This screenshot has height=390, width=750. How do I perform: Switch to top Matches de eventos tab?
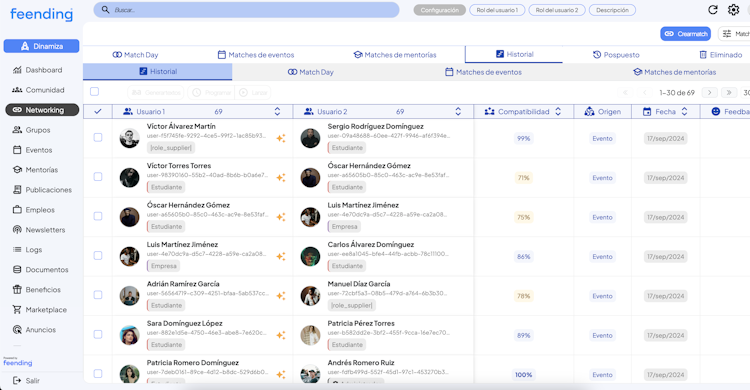click(256, 55)
